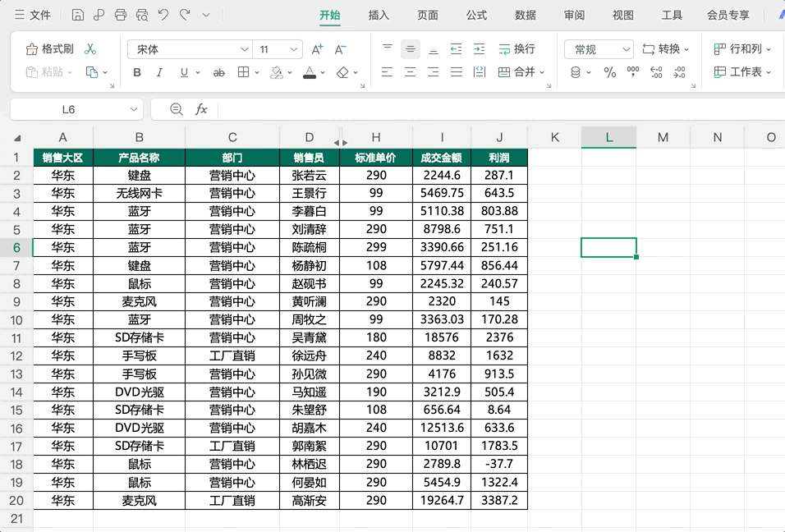Apply the font color A swatch
Screen dimensions: 785x532
tap(310, 72)
